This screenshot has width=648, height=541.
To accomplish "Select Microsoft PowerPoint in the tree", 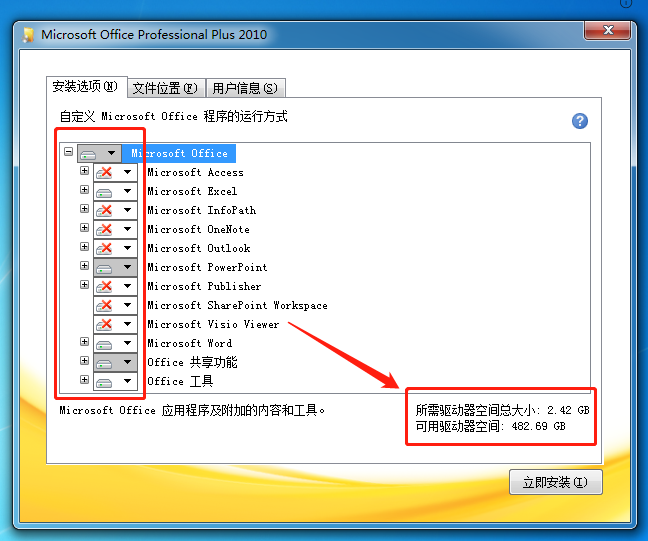I will pos(207,267).
